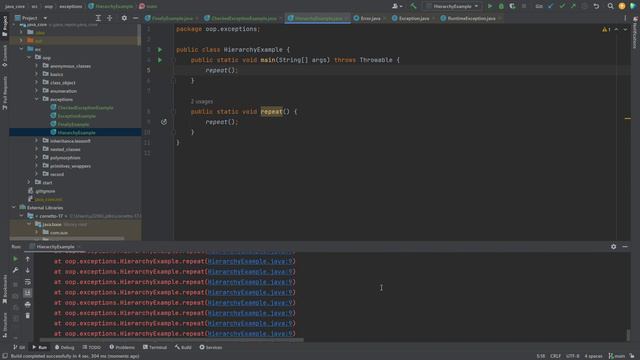Open the Build tool window button
640x360 pixels.
pyautogui.click(x=183, y=347)
